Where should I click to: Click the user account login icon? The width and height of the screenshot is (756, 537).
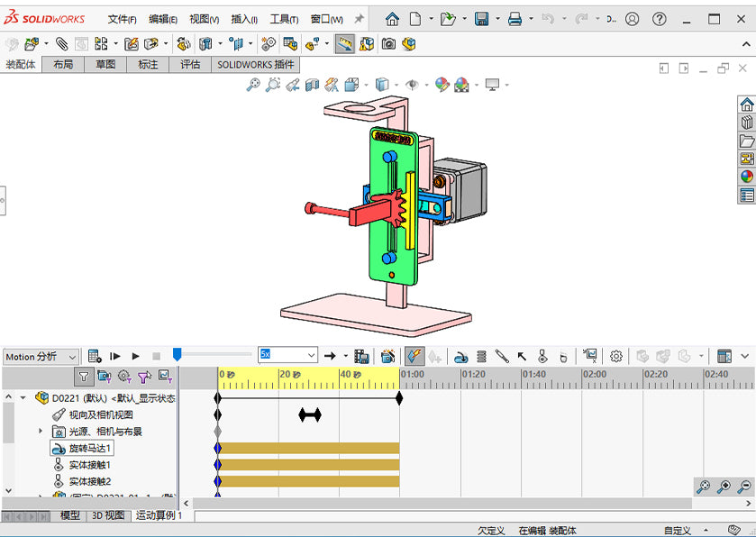click(x=632, y=19)
